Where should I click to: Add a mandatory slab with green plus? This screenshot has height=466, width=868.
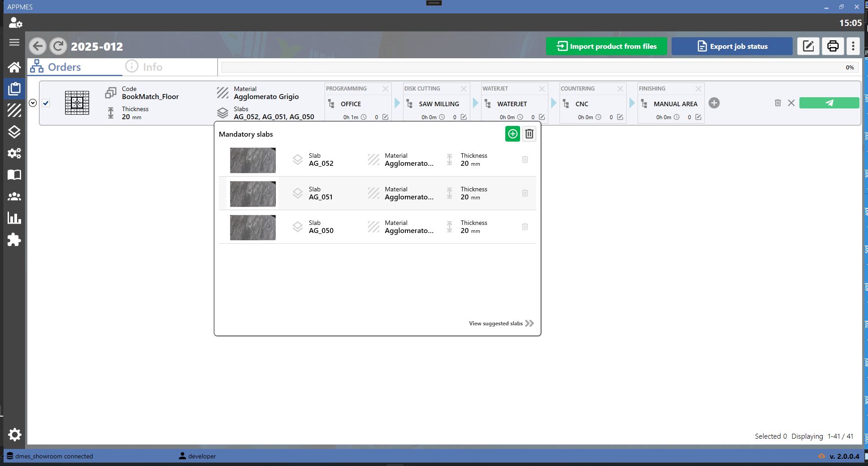512,134
